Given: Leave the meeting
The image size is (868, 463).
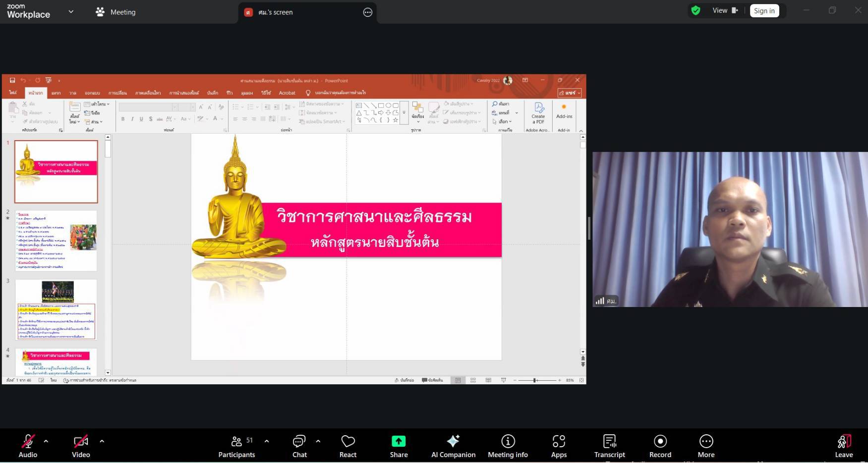Looking at the screenshot, I should pos(844,446).
